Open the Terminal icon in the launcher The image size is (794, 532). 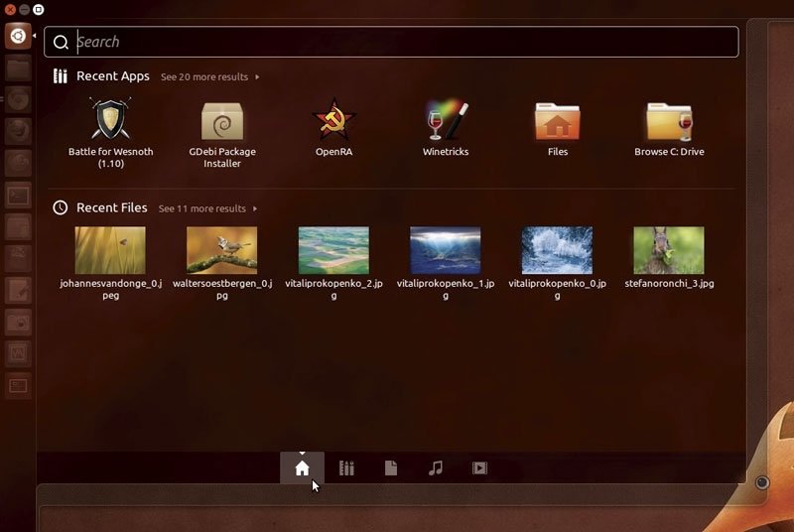18,196
